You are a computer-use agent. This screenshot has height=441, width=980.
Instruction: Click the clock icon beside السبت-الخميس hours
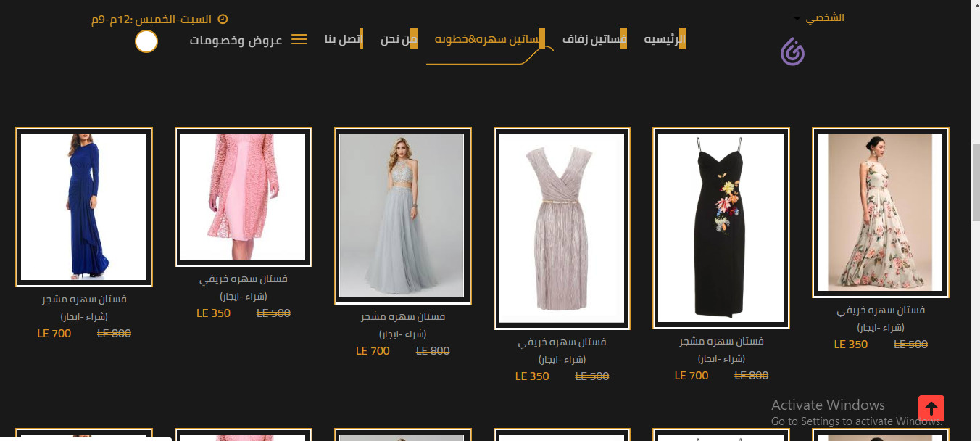coord(223,19)
